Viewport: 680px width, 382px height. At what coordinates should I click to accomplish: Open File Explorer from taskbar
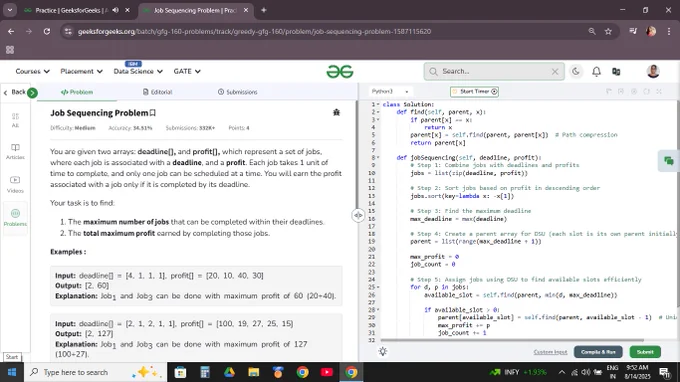click(x=253, y=372)
